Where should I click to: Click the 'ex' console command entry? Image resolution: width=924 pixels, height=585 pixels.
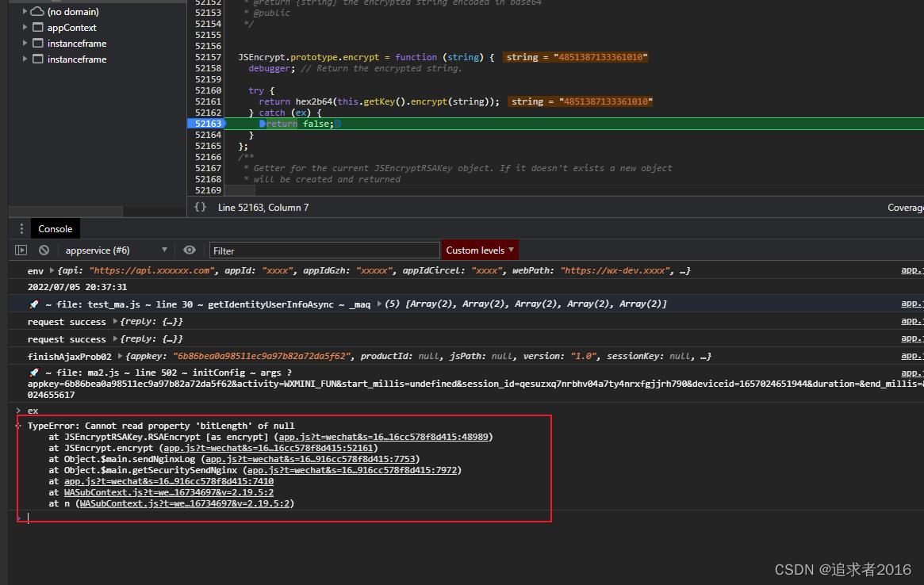33,411
